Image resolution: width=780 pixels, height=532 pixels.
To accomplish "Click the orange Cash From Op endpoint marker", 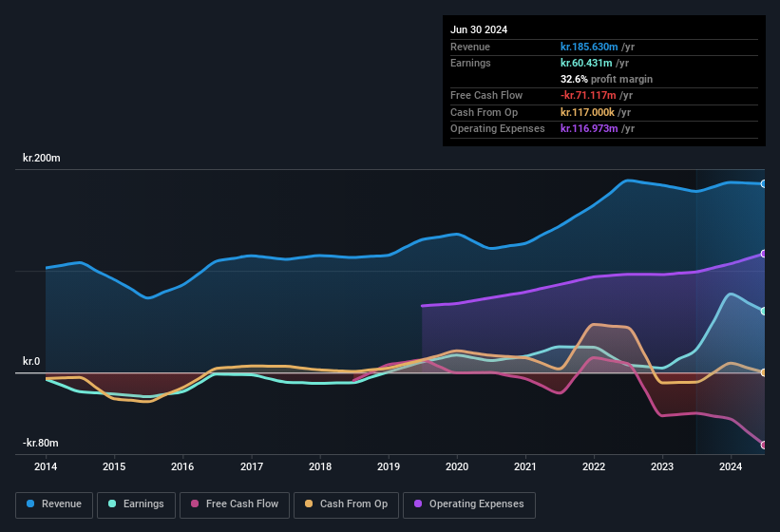I will 763,372.
